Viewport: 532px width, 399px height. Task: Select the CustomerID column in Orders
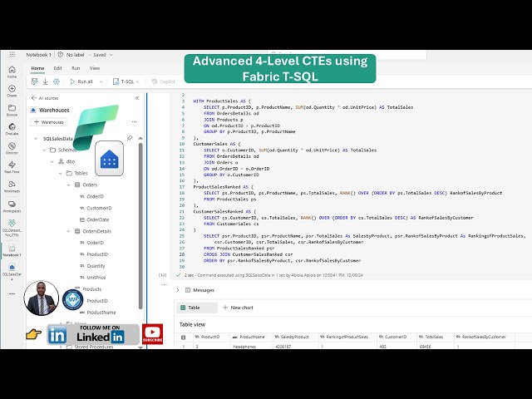pyautogui.click(x=99, y=208)
